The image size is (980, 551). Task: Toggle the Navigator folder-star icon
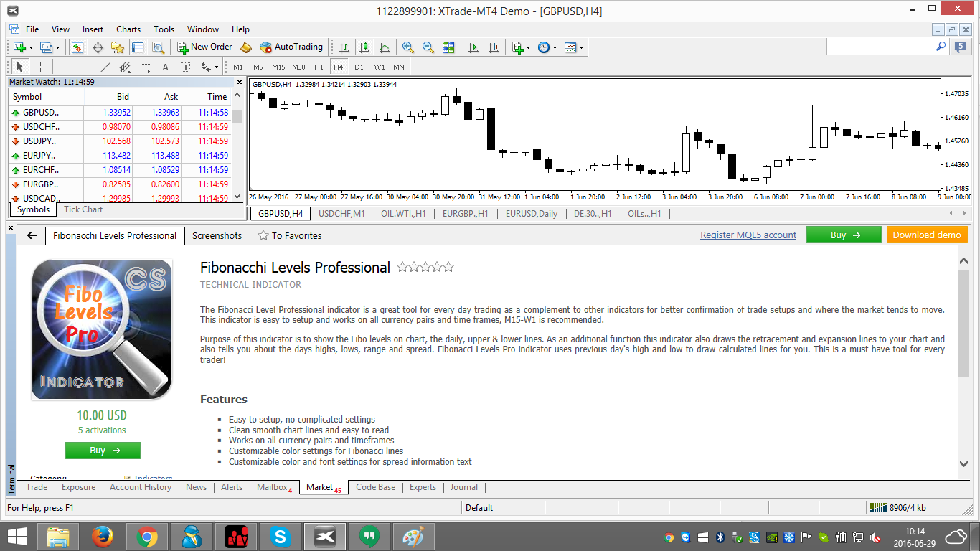coord(118,47)
